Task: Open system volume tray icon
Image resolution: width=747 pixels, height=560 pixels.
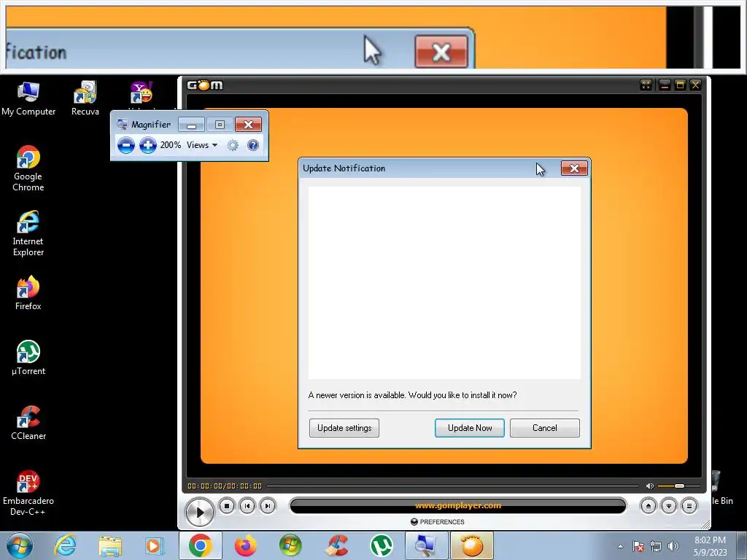Action: (673, 546)
